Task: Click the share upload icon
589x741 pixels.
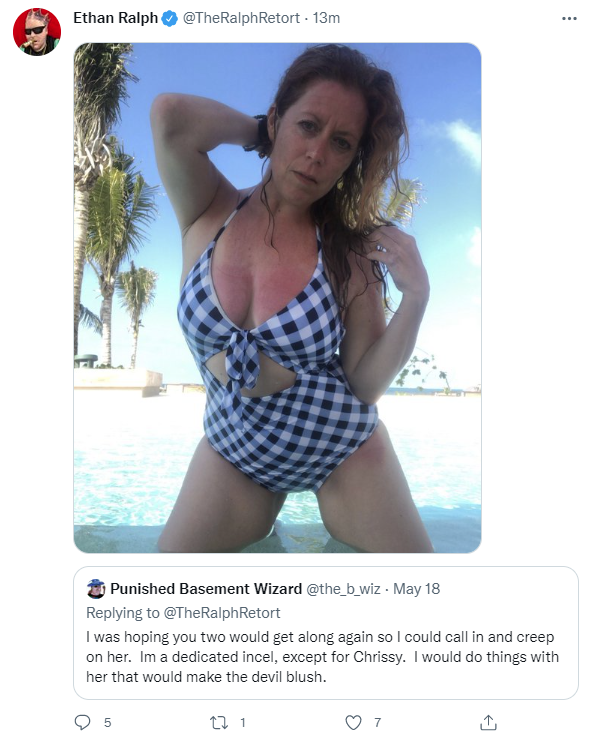Action: (x=488, y=722)
